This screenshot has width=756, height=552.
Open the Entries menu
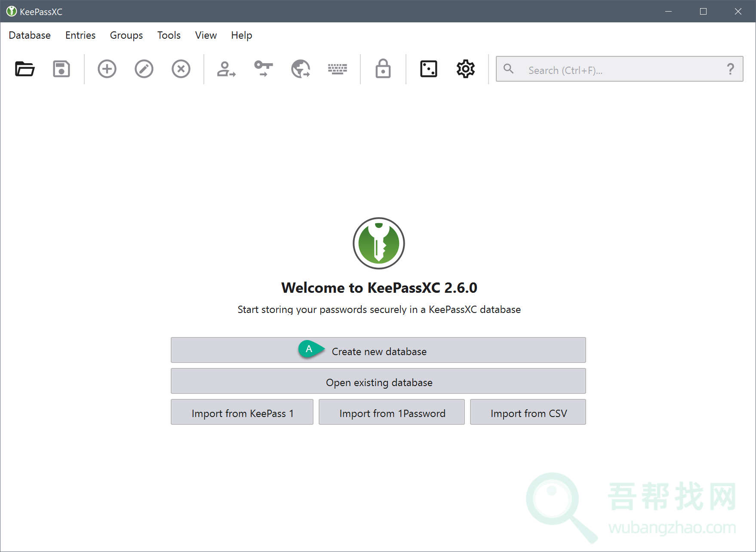80,35
